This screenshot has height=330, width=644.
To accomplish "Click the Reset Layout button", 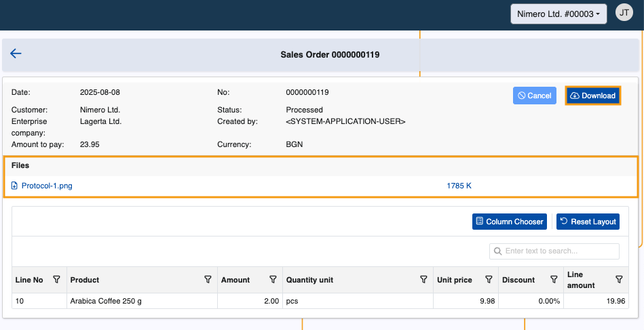I will 588,222.
